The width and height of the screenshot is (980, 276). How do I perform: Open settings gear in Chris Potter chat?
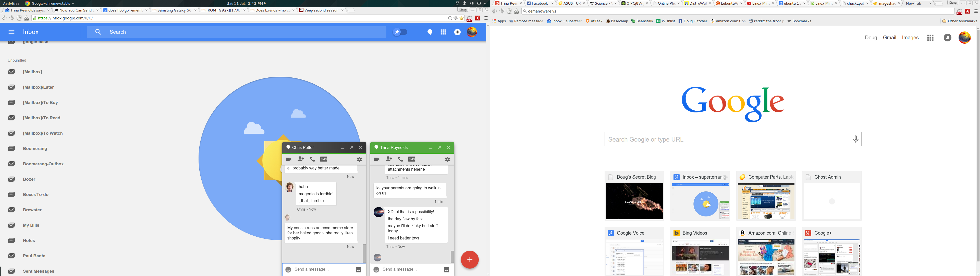pyautogui.click(x=360, y=159)
